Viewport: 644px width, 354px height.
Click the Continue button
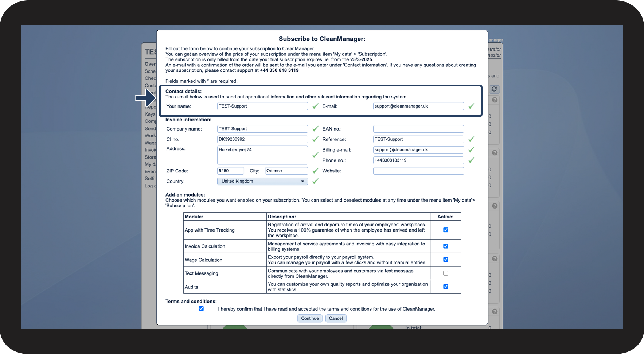[x=310, y=318]
